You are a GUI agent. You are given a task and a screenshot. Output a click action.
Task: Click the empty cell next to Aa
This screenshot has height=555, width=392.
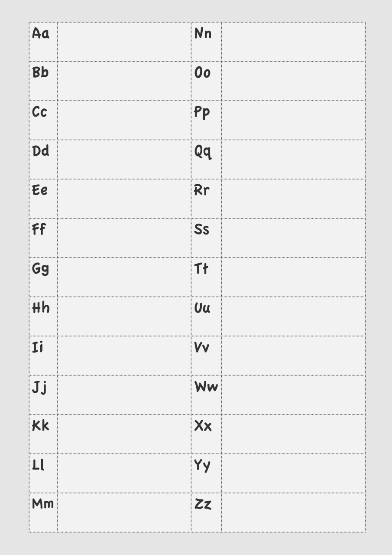(124, 42)
